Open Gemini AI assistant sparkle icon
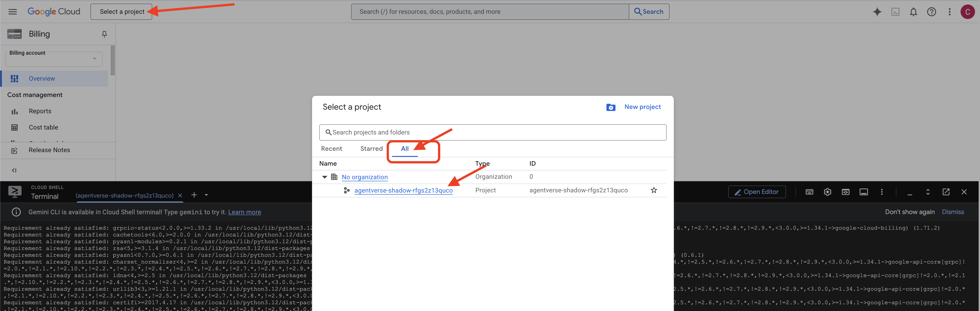Viewport: 980px width, 311px height. tap(877, 12)
